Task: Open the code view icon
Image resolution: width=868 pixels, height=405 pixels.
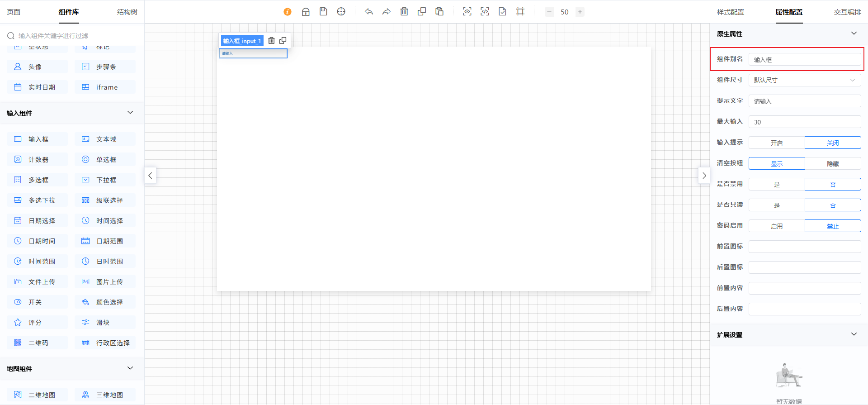Action: tap(485, 12)
